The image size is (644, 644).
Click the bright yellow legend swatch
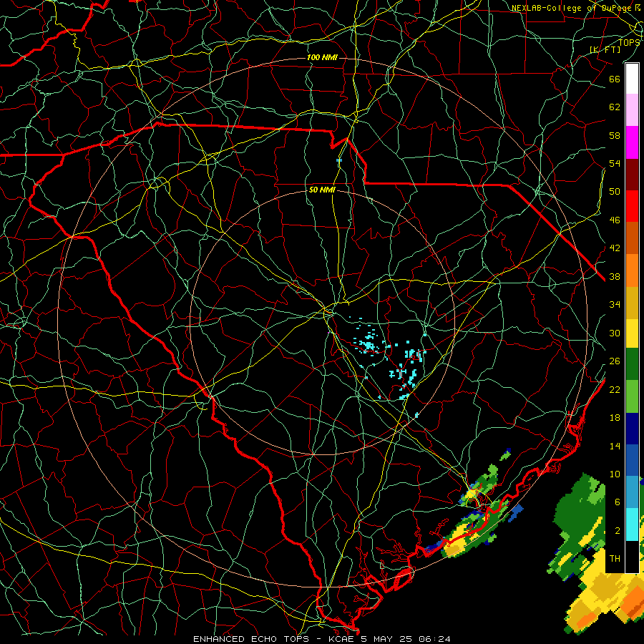632,333
